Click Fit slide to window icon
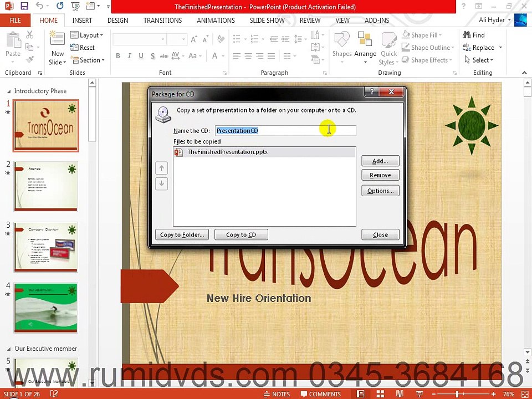This screenshot has width=532, height=399. click(525, 393)
